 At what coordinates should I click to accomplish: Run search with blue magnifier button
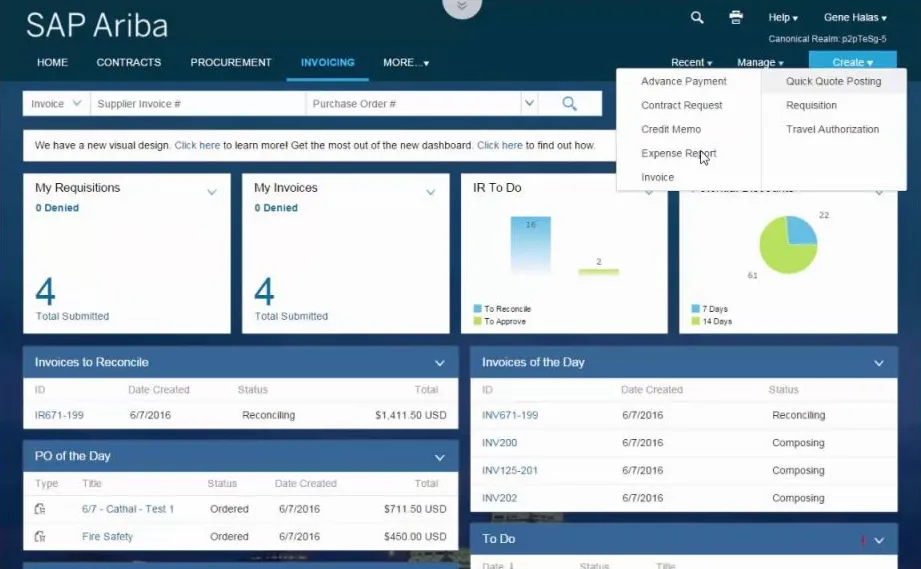pyautogui.click(x=570, y=103)
